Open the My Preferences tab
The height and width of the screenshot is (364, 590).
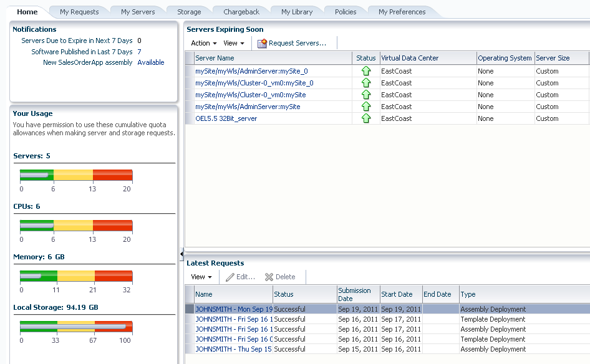402,12
